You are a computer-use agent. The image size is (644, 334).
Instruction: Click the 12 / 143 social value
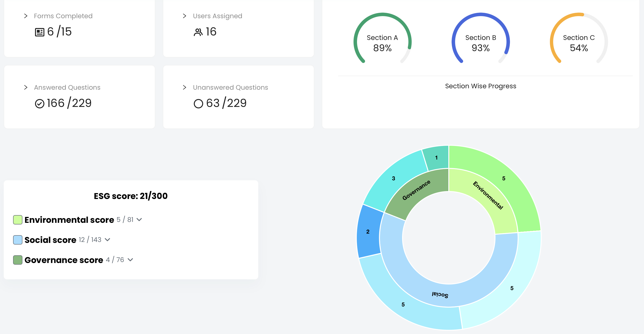coord(90,239)
